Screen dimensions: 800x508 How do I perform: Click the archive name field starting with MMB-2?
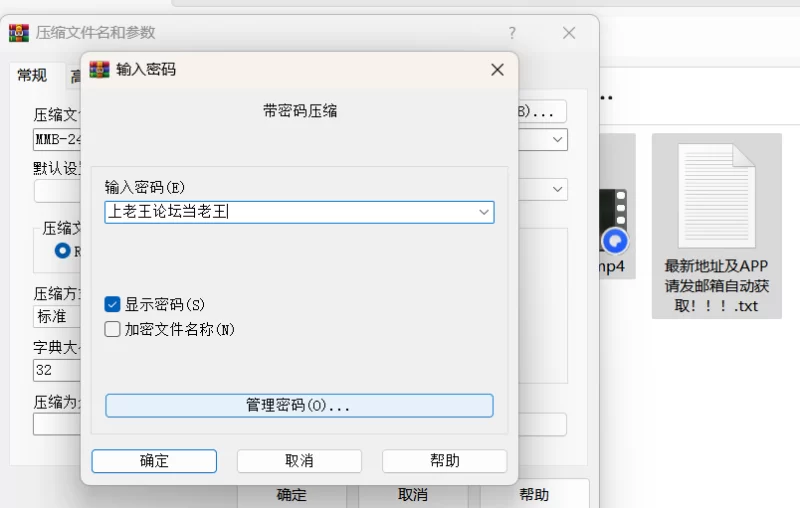(57, 139)
